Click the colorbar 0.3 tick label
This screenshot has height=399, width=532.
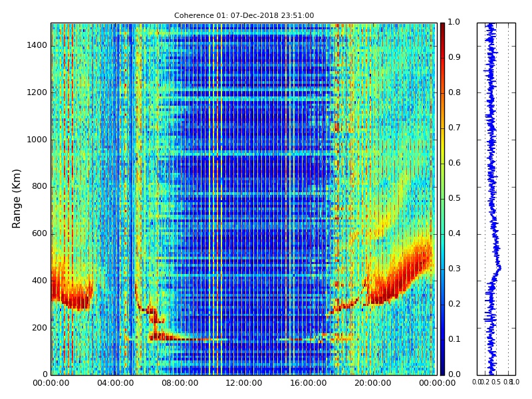[454, 269]
